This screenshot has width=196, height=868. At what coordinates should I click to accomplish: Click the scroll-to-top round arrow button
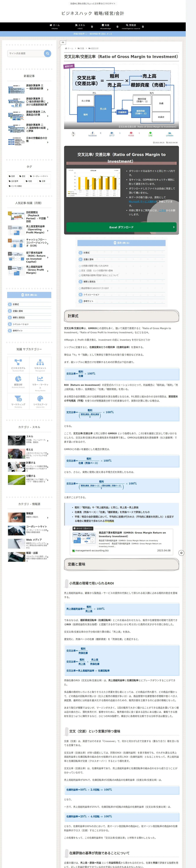click(181, 553)
